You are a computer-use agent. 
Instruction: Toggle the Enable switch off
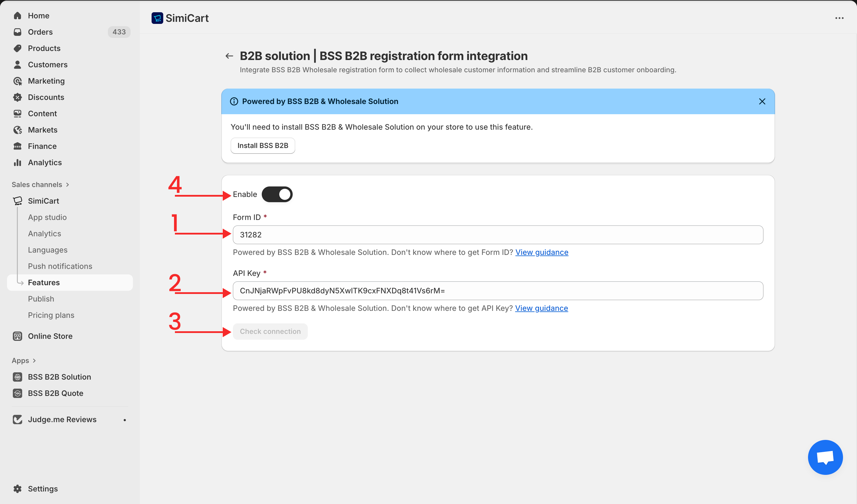pos(277,194)
